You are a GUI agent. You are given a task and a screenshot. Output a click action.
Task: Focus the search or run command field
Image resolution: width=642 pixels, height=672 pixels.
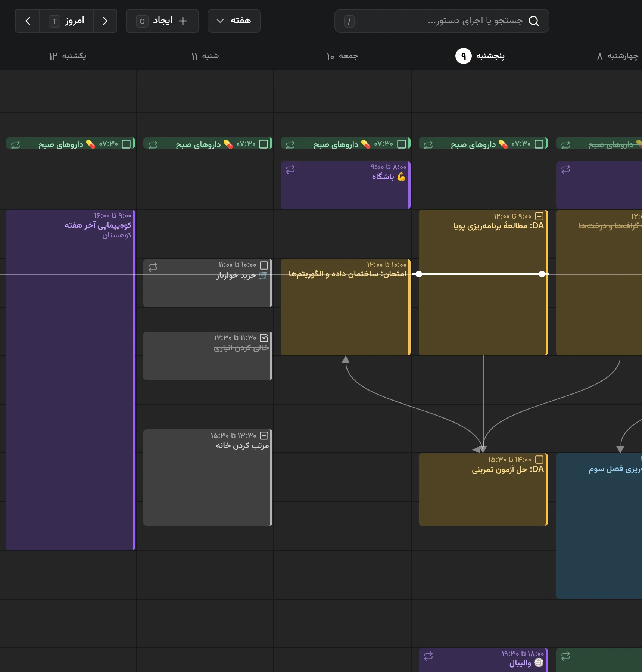point(442,21)
